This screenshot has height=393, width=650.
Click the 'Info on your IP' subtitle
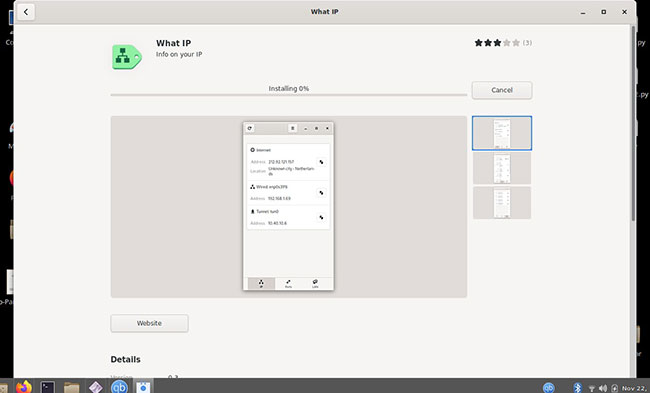click(x=179, y=54)
